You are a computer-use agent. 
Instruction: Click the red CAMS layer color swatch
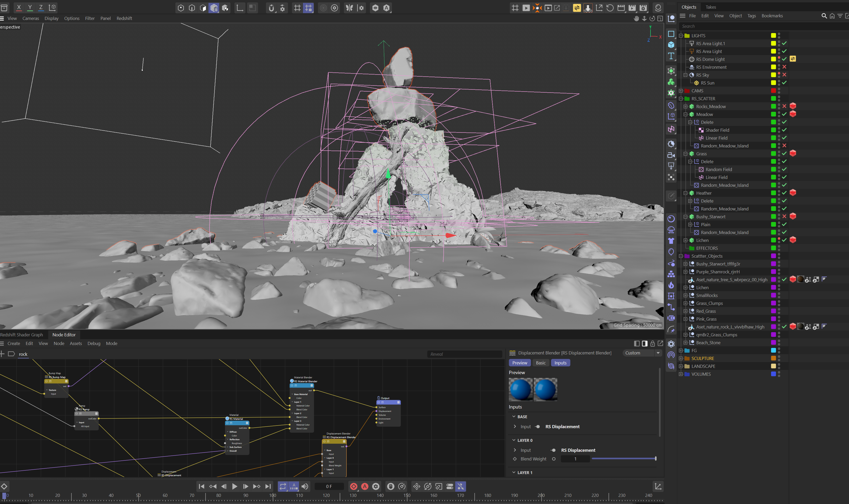pos(773,91)
